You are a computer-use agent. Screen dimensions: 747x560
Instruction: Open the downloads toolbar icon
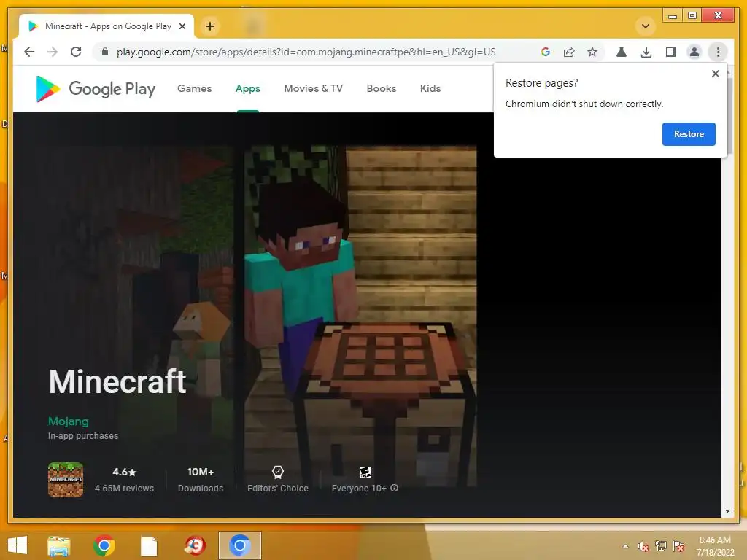click(x=646, y=52)
